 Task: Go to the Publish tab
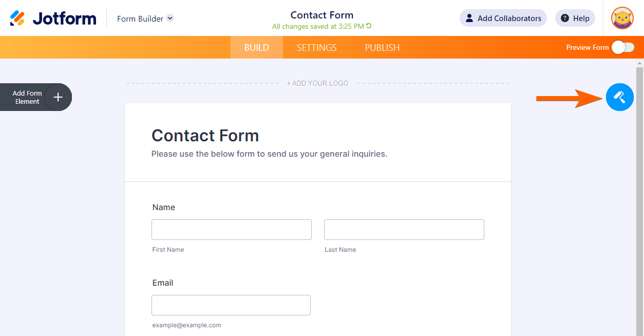[382, 47]
